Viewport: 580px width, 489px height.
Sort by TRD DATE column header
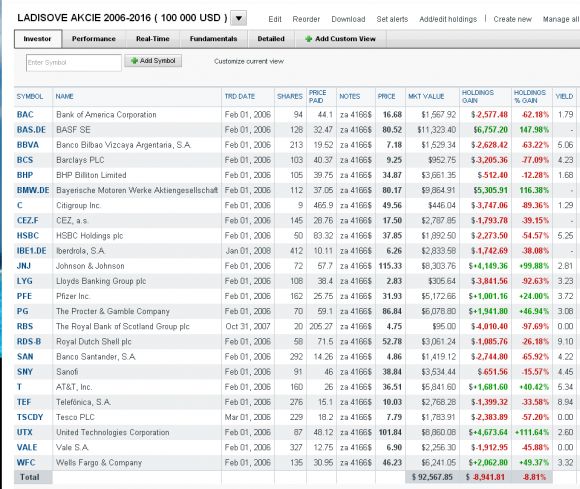coord(240,97)
